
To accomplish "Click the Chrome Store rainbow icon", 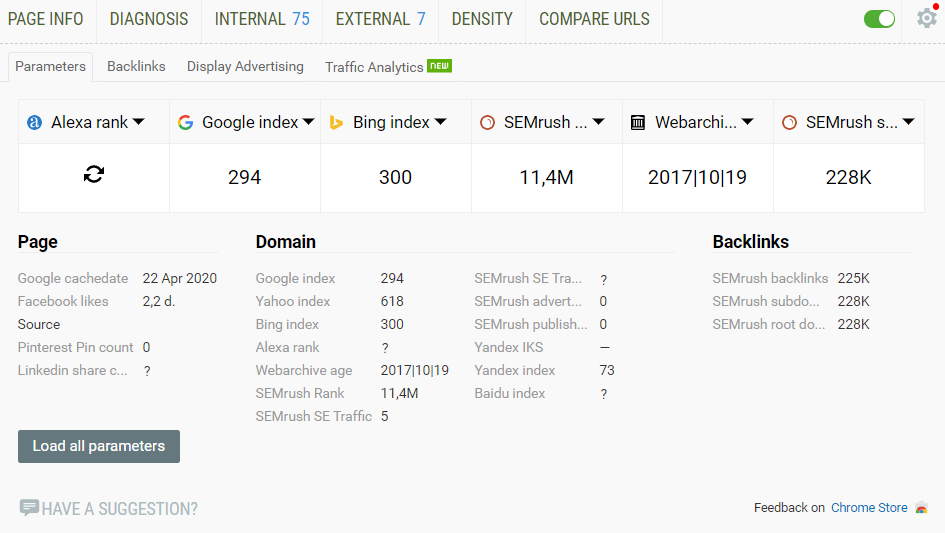I will coord(921,508).
